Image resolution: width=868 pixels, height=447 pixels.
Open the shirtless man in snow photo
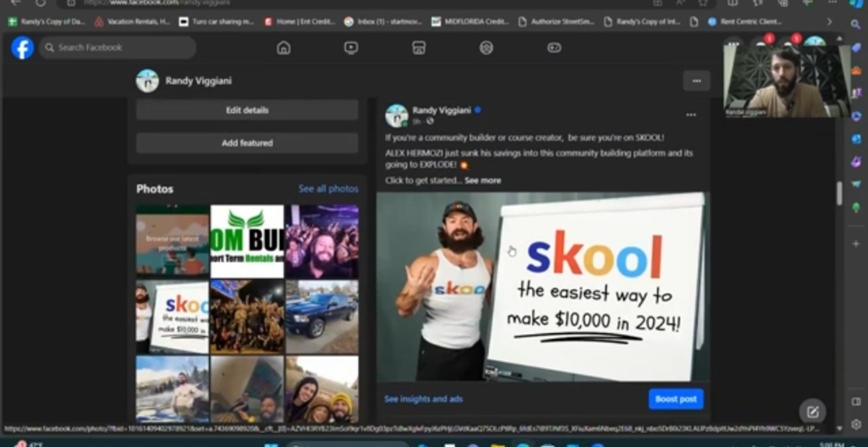(x=172, y=389)
